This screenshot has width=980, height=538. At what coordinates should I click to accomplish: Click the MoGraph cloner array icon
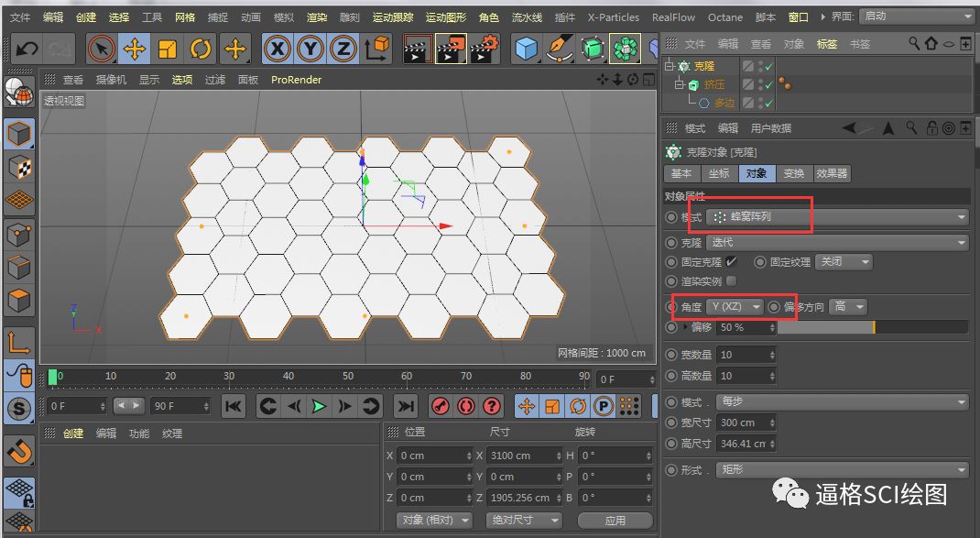coord(625,49)
